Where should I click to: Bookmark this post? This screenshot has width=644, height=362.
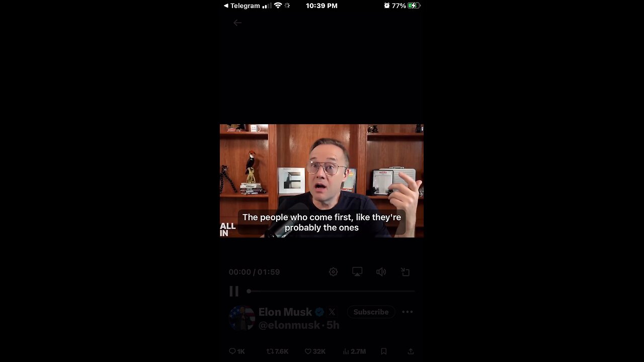point(384,351)
